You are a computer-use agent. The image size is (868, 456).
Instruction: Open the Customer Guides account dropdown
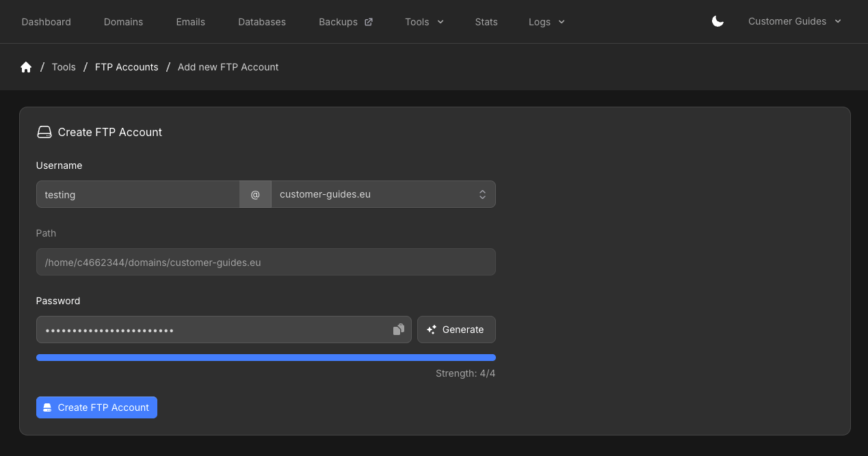pyautogui.click(x=795, y=21)
